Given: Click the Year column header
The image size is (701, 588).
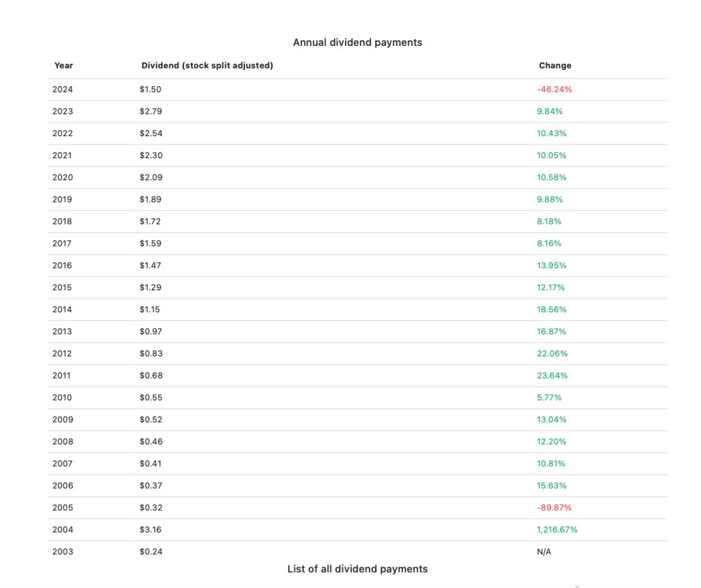Looking at the screenshot, I should pyautogui.click(x=64, y=66).
